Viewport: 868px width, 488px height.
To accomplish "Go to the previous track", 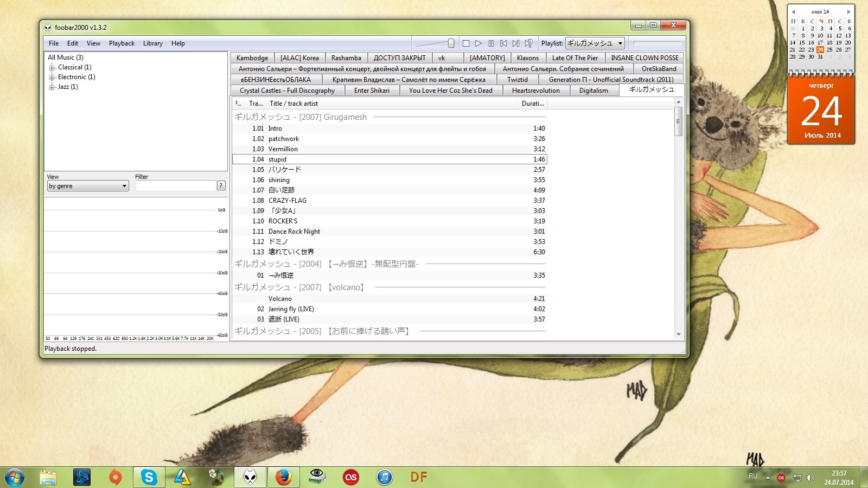I will [x=503, y=43].
